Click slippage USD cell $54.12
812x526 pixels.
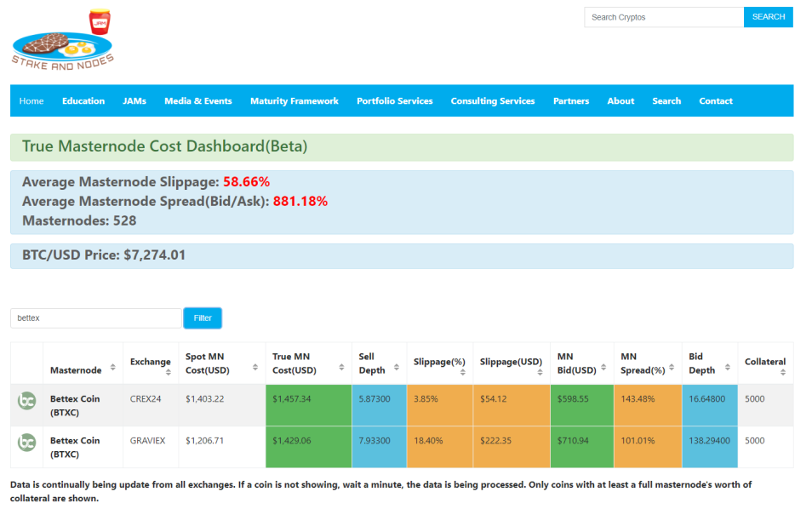(x=512, y=405)
